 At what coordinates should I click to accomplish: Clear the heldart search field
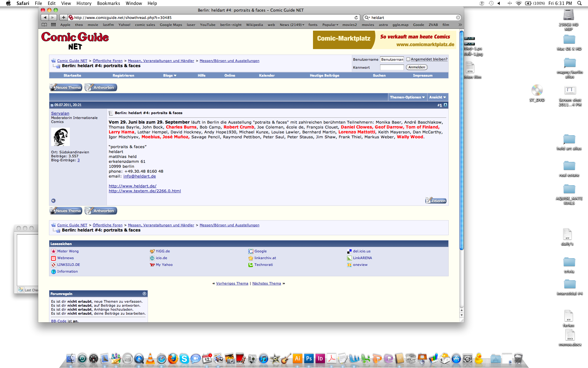point(458,17)
